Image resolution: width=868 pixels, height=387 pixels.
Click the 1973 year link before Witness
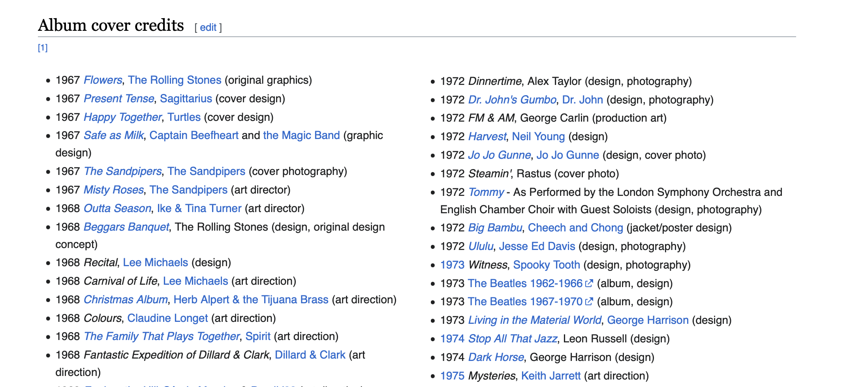452,265
